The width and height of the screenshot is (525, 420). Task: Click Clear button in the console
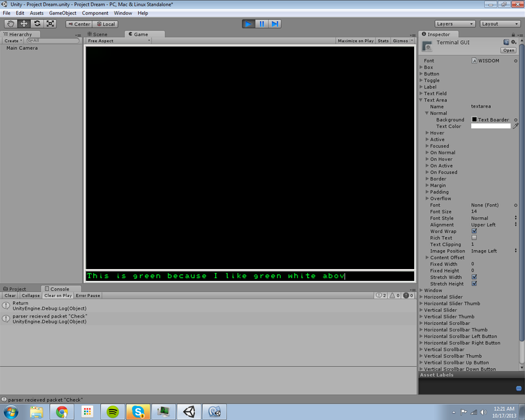click(10, 295)
